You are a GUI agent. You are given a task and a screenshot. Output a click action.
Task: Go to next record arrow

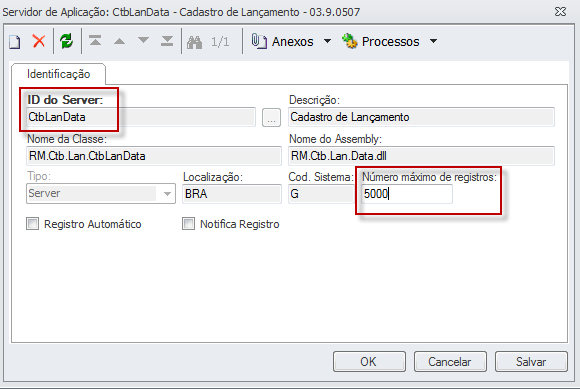click(x=143, y=40)
